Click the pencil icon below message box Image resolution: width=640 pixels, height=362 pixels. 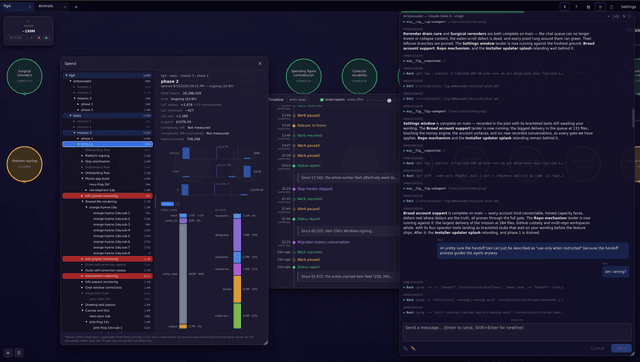point(413,348)
